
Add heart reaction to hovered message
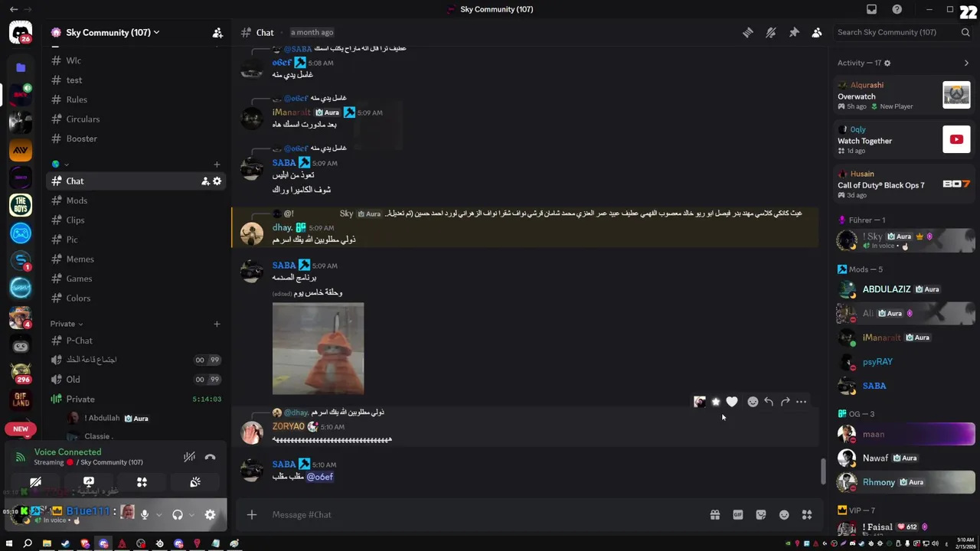pos(732,402)
